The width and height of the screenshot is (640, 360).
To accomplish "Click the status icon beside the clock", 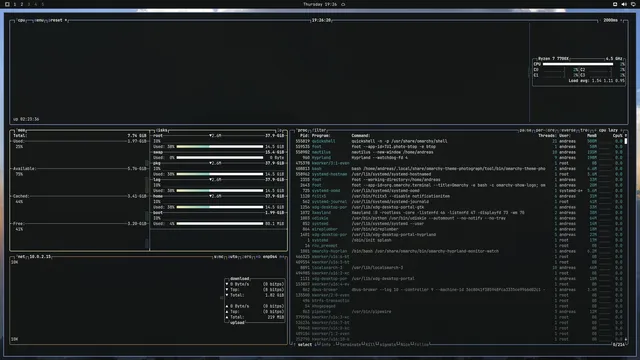I will [x=343, y=4].
